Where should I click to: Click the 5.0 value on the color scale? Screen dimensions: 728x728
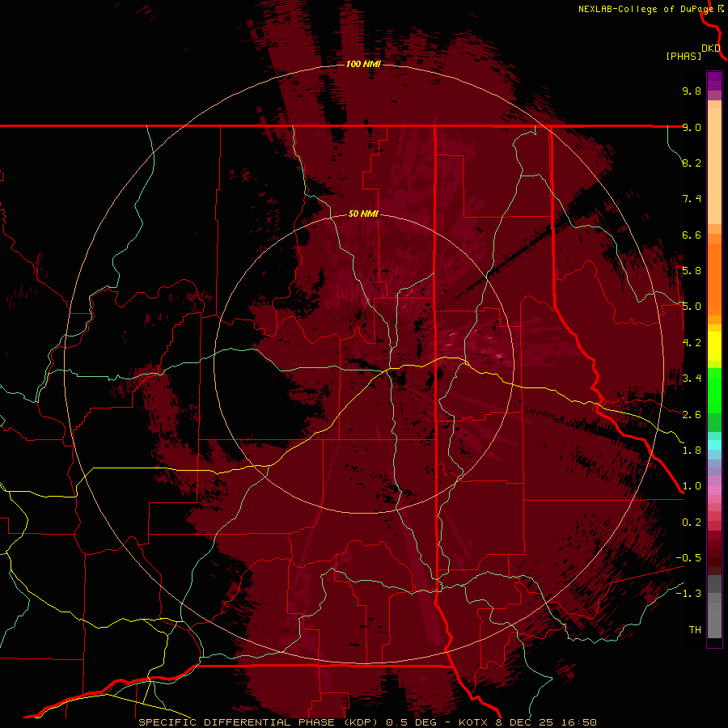pos(692,307)
